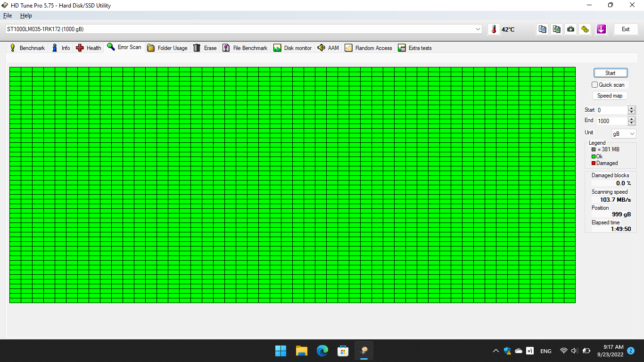
Task: Click the Start position input field
Action: pos(611,110)
